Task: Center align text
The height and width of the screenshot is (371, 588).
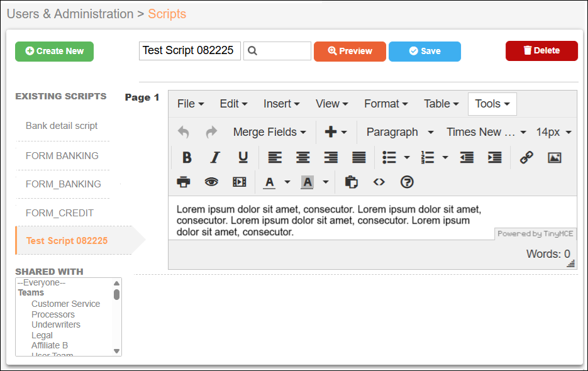Action: coord(302,158)
